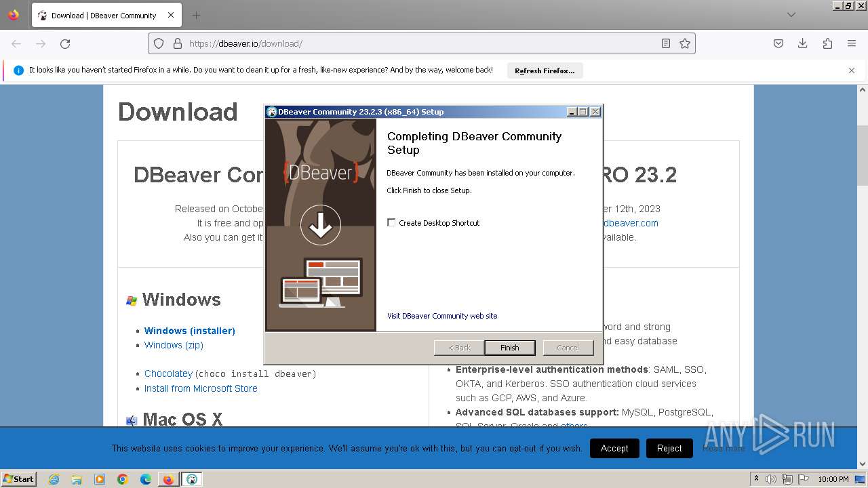Click the DBeaver Setup title bar icon

pyautogui.click(x=271, y=112)
